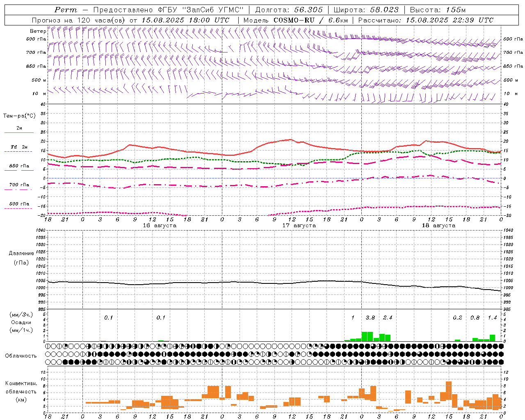Click "Прогноз на 120 часа(ов)" text

(79, 20)
